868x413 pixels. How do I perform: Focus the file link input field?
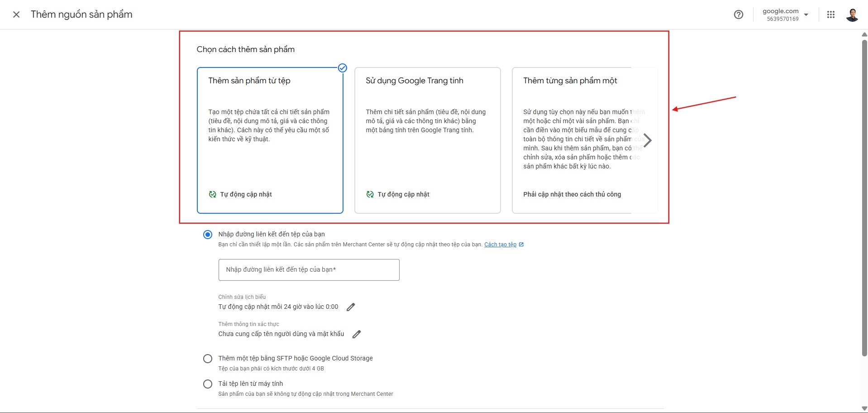(x=309, y=270)
